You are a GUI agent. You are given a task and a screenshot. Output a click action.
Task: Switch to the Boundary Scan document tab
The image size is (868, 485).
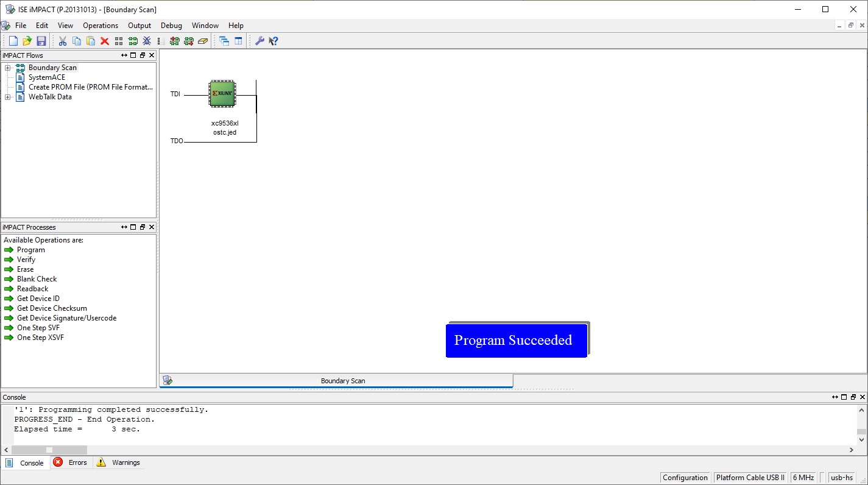click(x=336, y=381)
